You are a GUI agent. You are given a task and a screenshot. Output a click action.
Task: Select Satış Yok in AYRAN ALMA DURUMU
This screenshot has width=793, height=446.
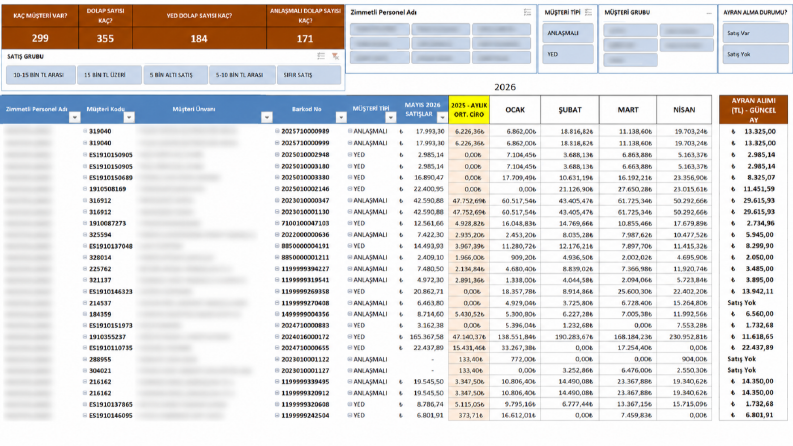[756, 54]
